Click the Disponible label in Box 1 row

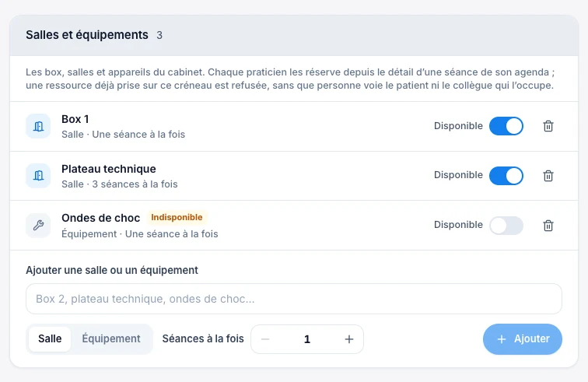coord(458,126)
